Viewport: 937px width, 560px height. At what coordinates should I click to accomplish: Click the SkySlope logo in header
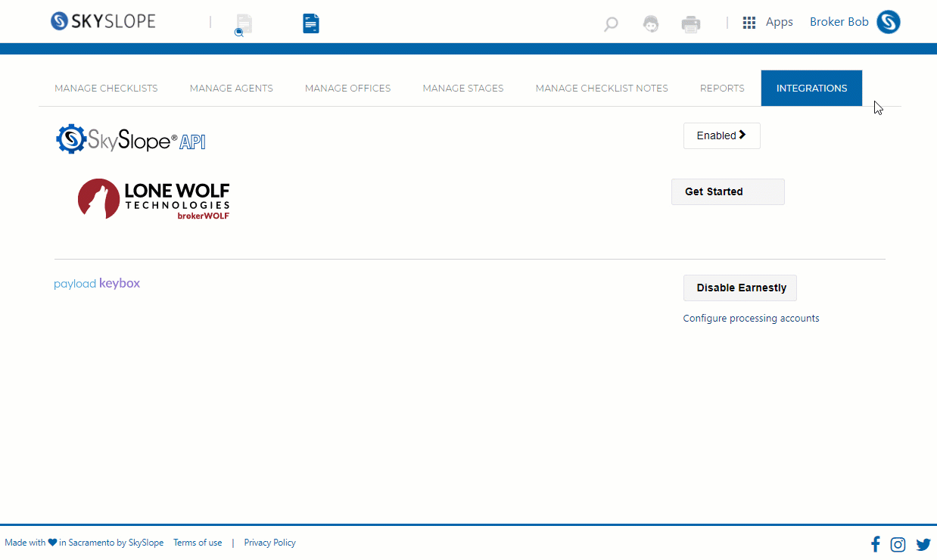tap(103, 21)
